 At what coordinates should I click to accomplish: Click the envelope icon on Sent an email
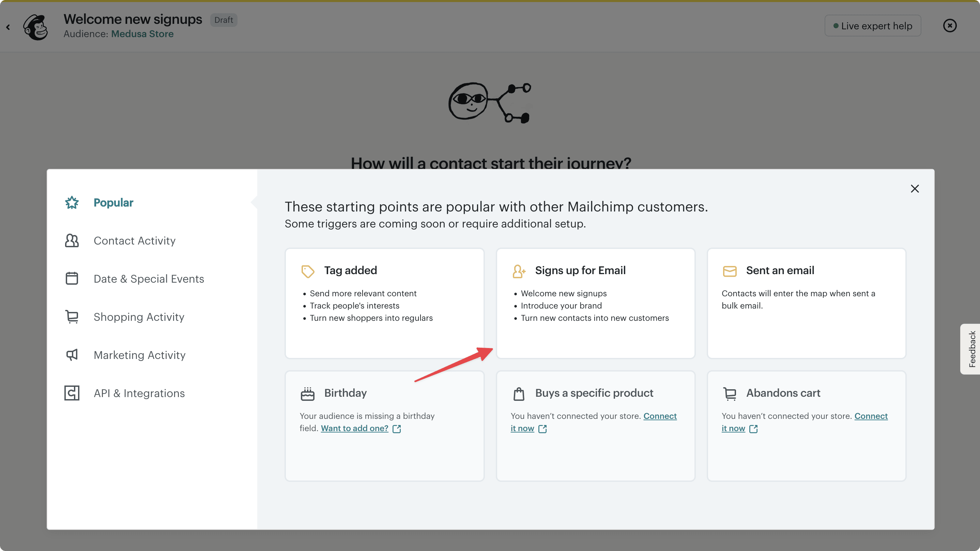coord(730,271)
